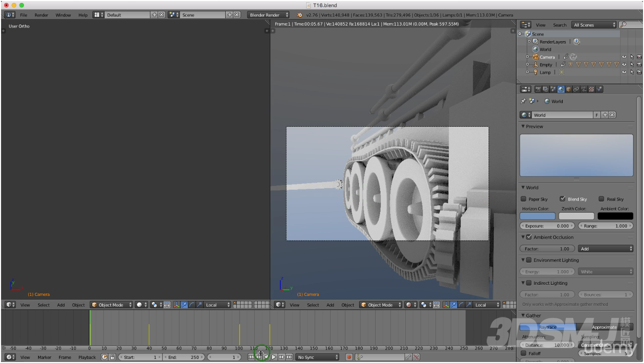
Task: Click the Horizon Color swatch
Action: (538, 216)
